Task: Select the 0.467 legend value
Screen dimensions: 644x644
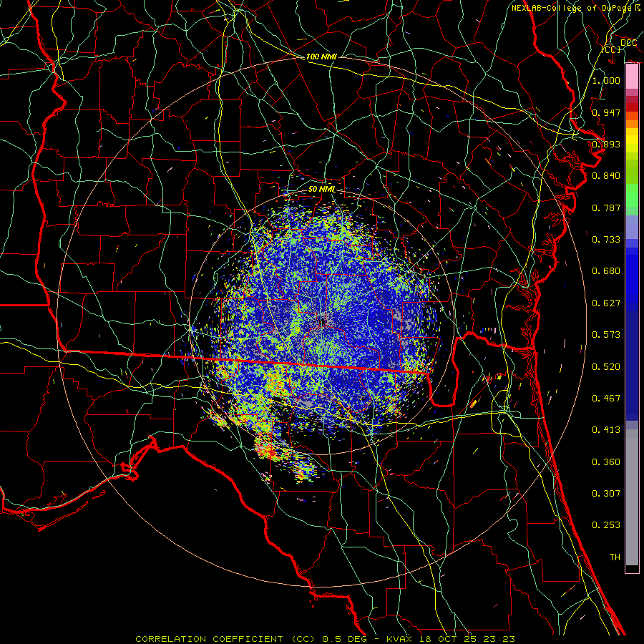Action: (x=606, y=399)
